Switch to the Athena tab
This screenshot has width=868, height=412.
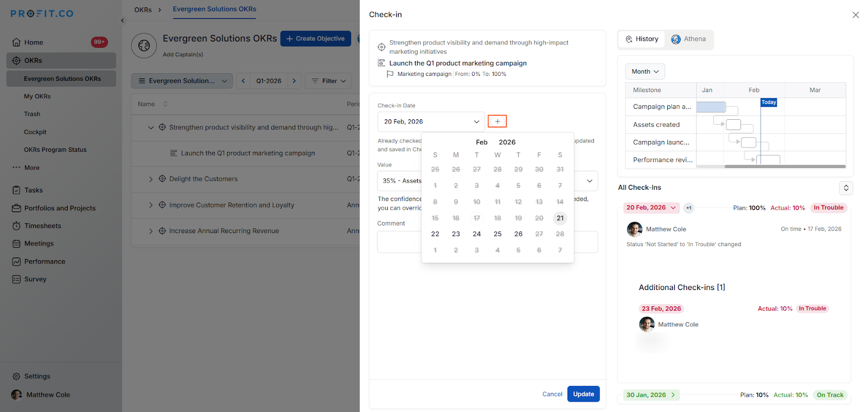688,39
